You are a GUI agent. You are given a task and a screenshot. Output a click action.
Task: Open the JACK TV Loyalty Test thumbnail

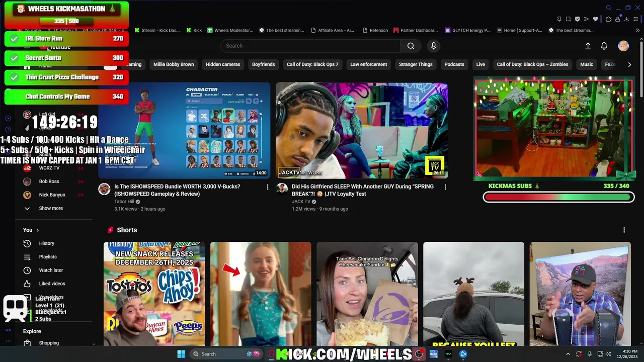(x=362, y=130)
